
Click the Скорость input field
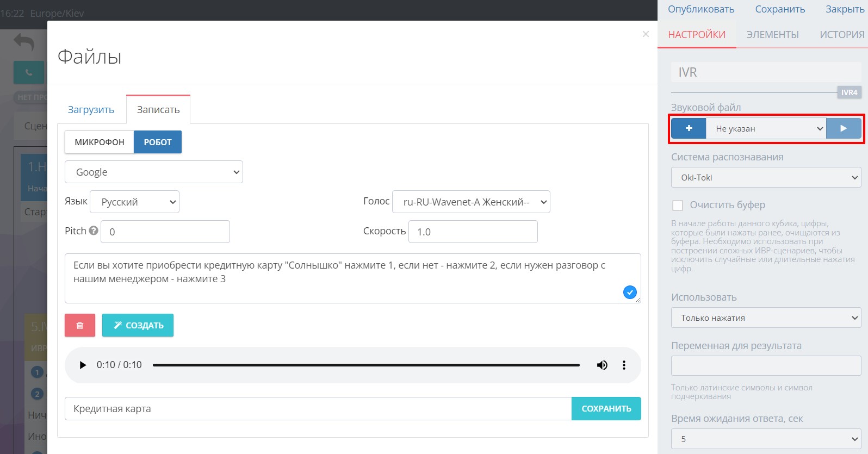pyautogui.click(x=473, y=232)
